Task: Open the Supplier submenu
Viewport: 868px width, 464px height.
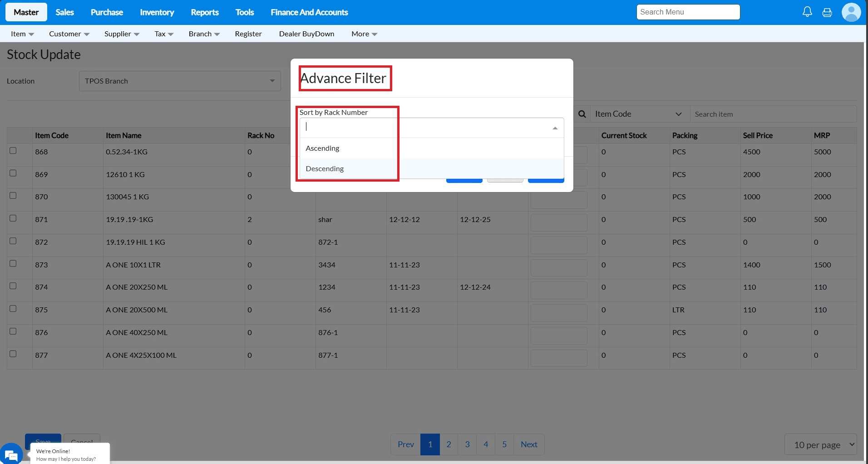Action: pyautogui.click(x=122, y=34)
